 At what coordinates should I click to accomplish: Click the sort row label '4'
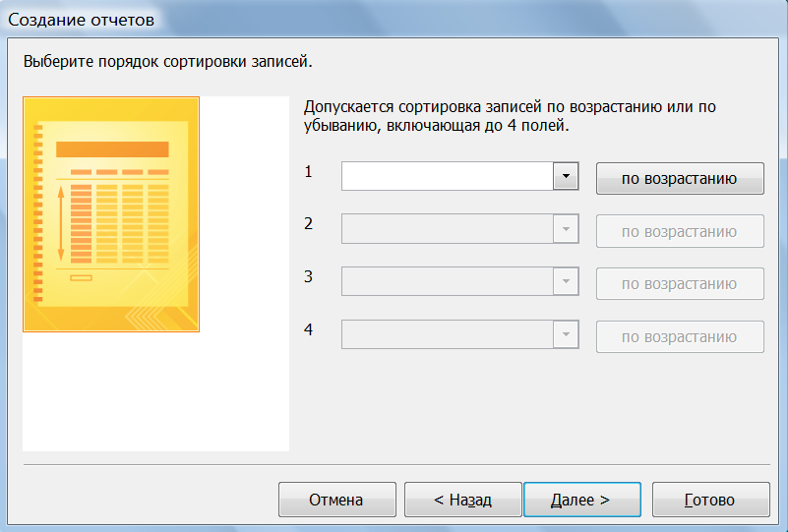(308, 329)
